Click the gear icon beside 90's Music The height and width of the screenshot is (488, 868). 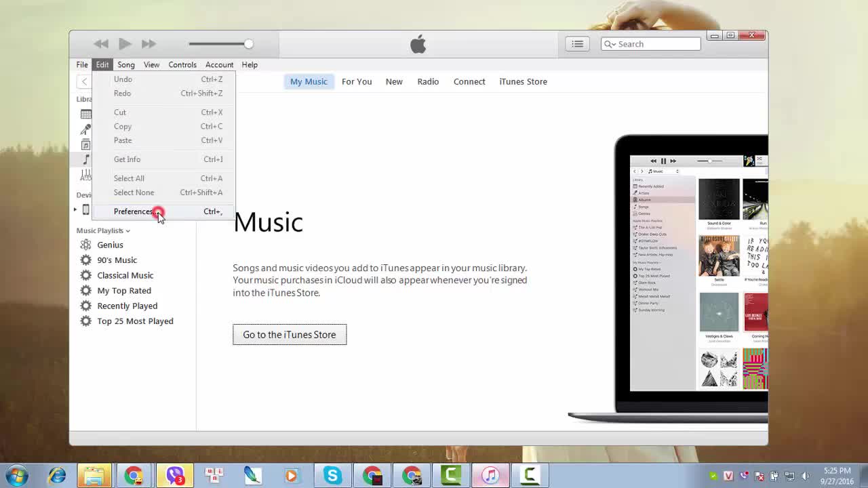[x=85, y=260]
